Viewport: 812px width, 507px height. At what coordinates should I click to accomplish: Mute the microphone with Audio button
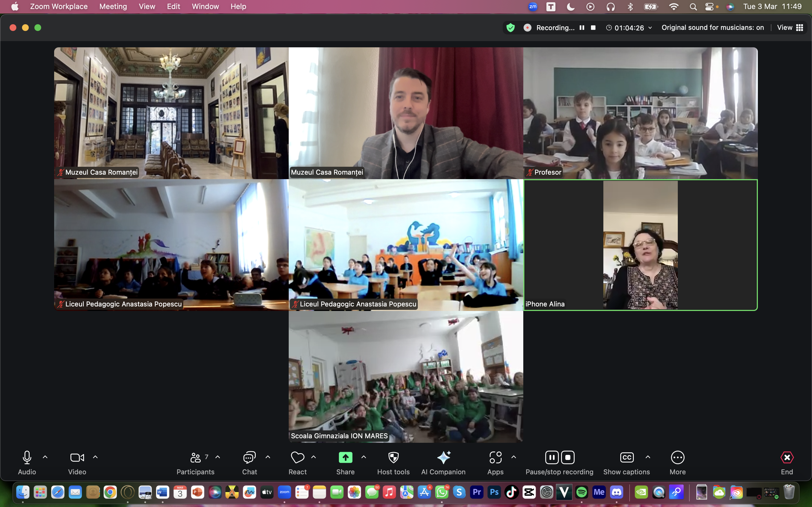(x=27, y=458)
